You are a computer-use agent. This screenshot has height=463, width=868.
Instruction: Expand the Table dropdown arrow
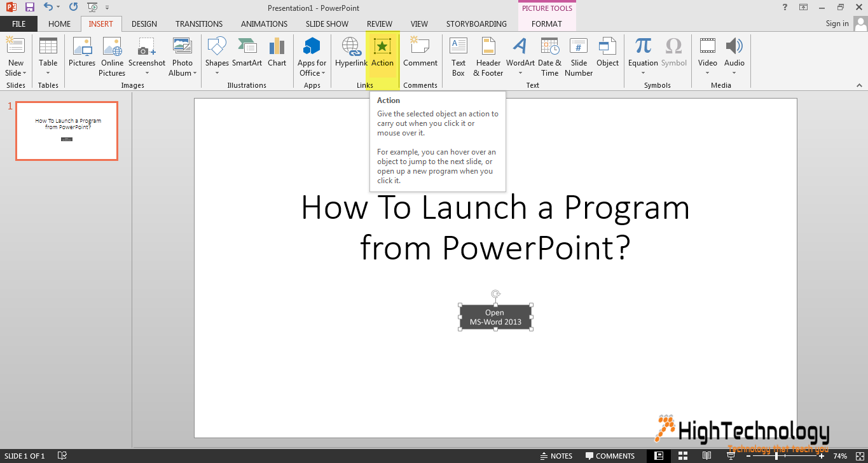(48, 73)
